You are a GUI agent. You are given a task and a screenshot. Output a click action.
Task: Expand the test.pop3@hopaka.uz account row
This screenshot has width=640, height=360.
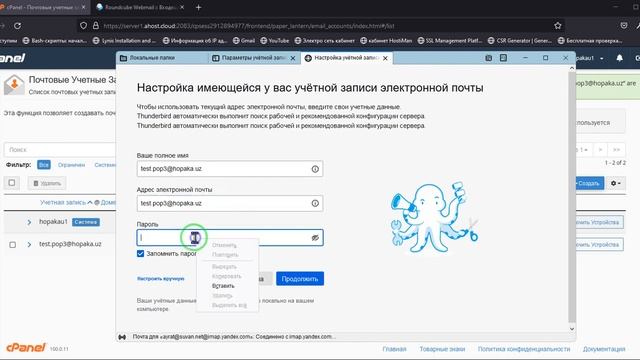click(x=29, y=244)
